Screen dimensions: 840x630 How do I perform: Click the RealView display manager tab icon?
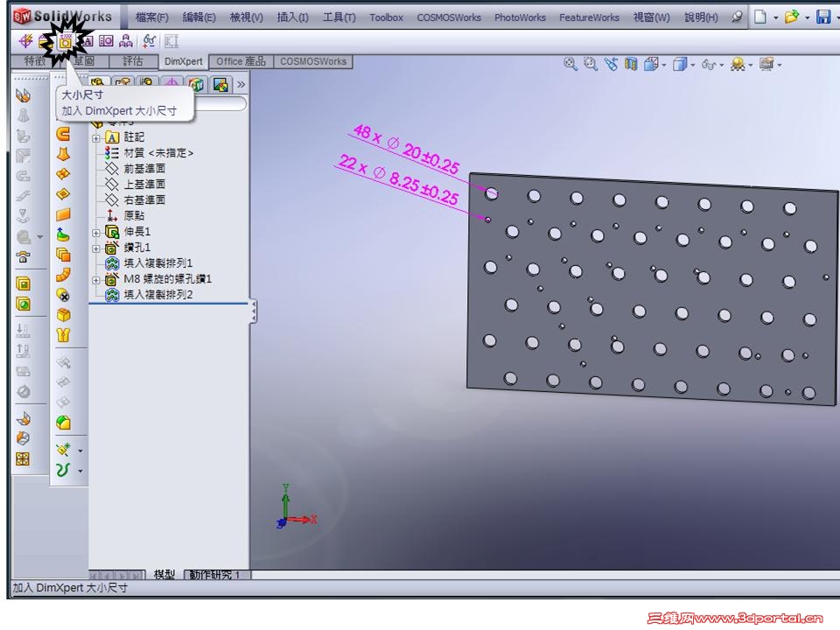coord(197,84)
